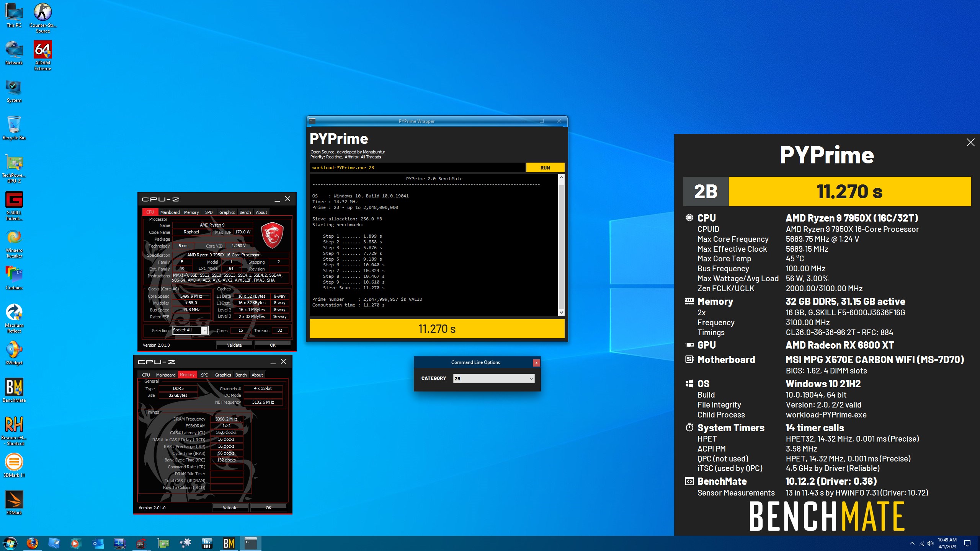Click the Computation time line in PYPrime log
The width and height of the screenshot is (980, 551).
(348, 305)
